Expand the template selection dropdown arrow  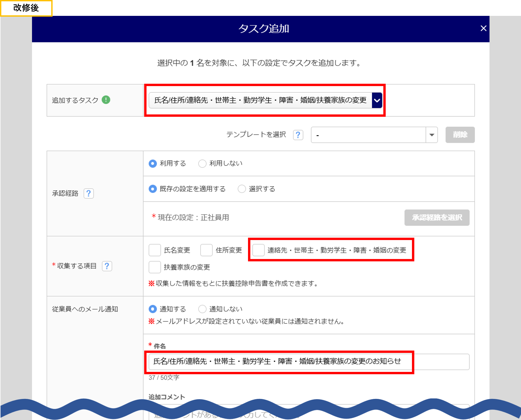pyautogui.click(x=431, y=135)
